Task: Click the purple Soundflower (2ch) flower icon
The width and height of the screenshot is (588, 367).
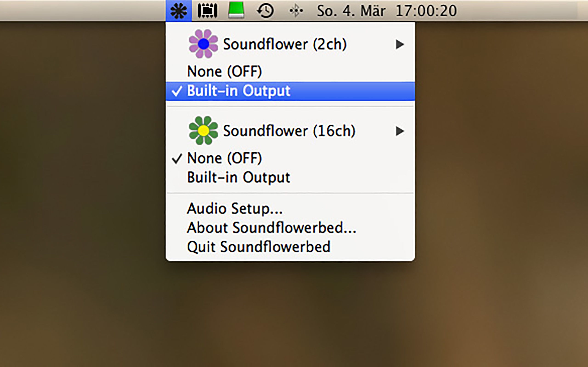Action: click(203, 44)
